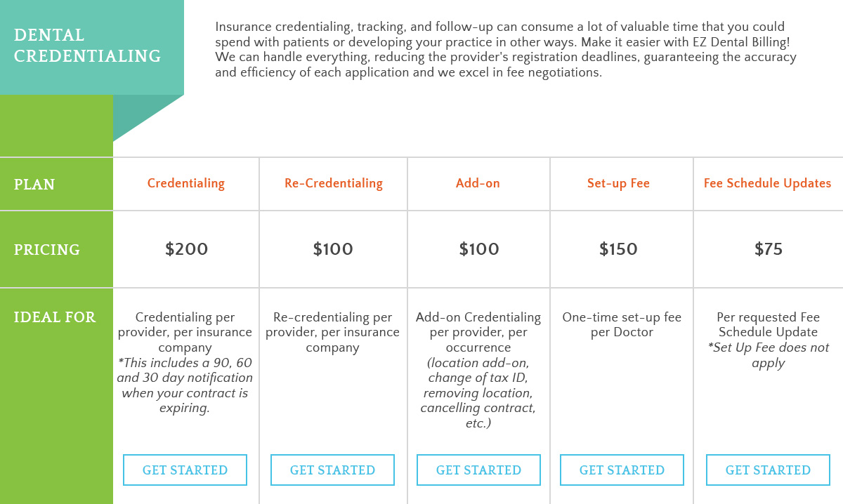Click the $150 Set-up Fee price
843x504 pixels.
click(x=619, y=249)
